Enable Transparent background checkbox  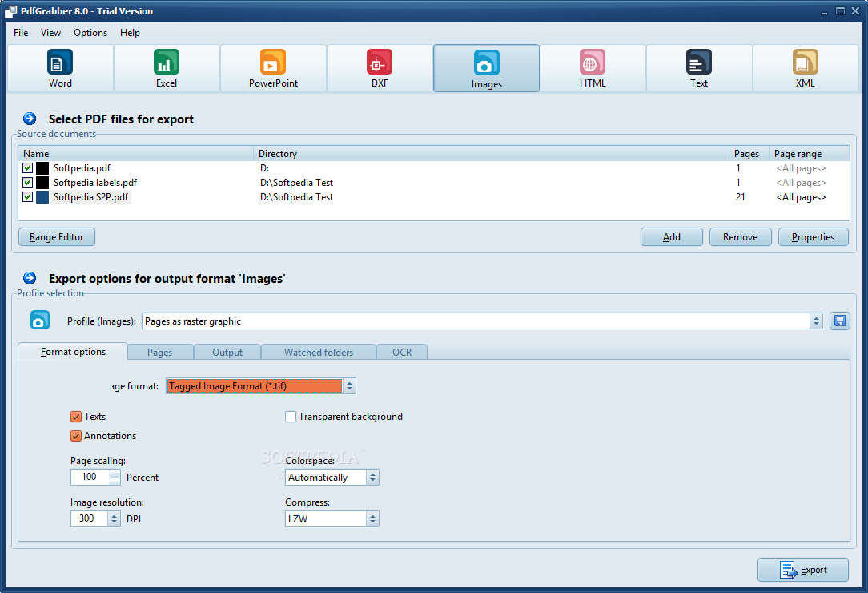click(x=291, y=417)
